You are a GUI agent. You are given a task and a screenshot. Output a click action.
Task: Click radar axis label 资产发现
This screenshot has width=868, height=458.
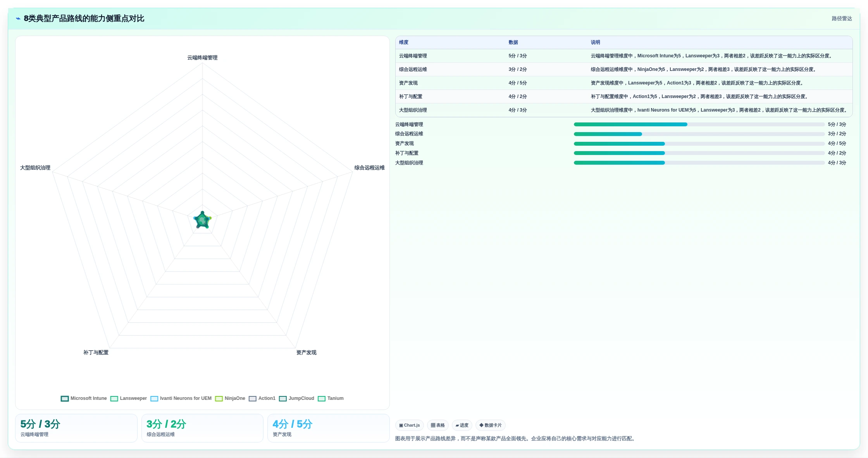pos(307,353)
